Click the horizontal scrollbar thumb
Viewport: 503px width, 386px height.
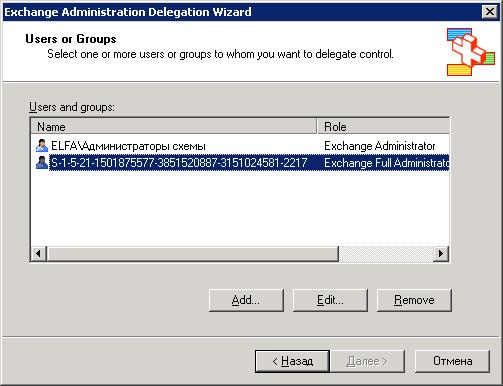(193, 253)
